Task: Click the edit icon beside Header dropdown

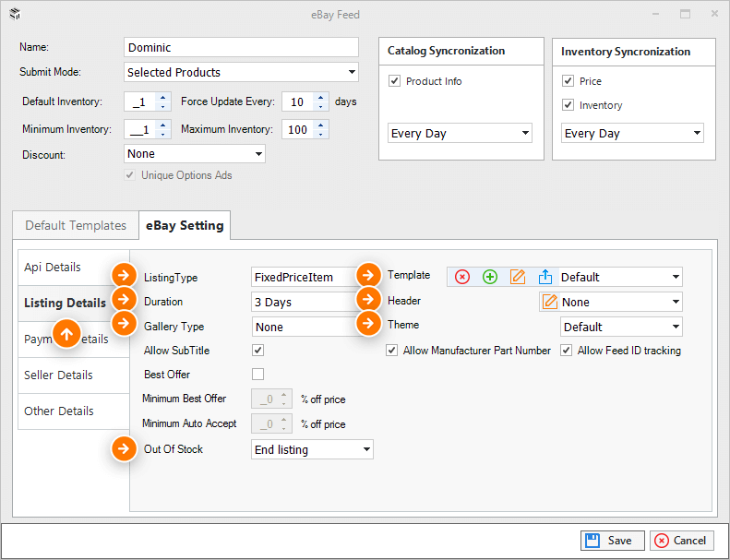Action: tap(550, 302)
